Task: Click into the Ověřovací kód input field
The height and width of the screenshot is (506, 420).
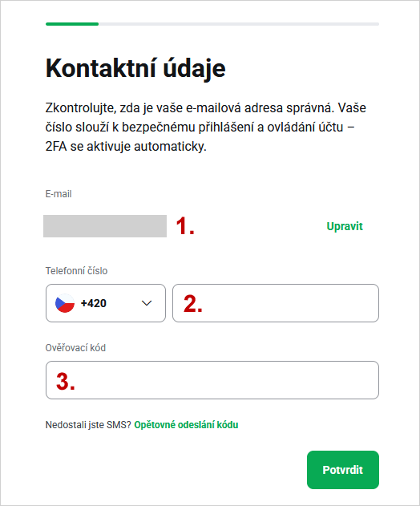Action: click(x=212, y=380)
